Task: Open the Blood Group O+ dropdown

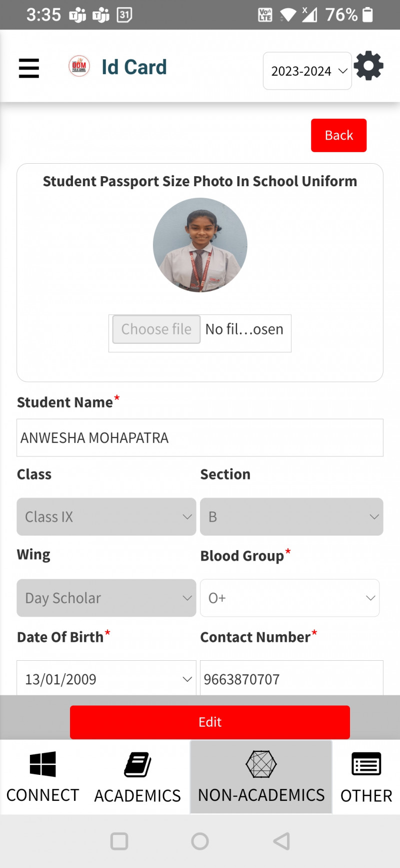Action: 289,598
